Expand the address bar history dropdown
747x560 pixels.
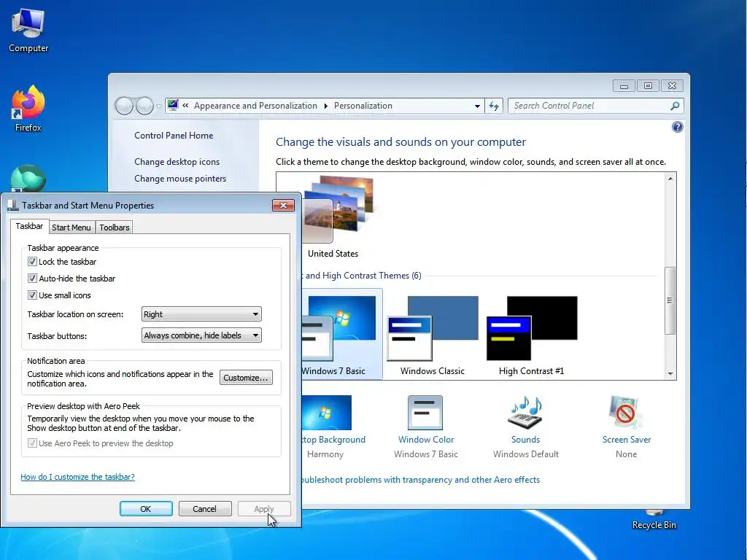[477, 106]
